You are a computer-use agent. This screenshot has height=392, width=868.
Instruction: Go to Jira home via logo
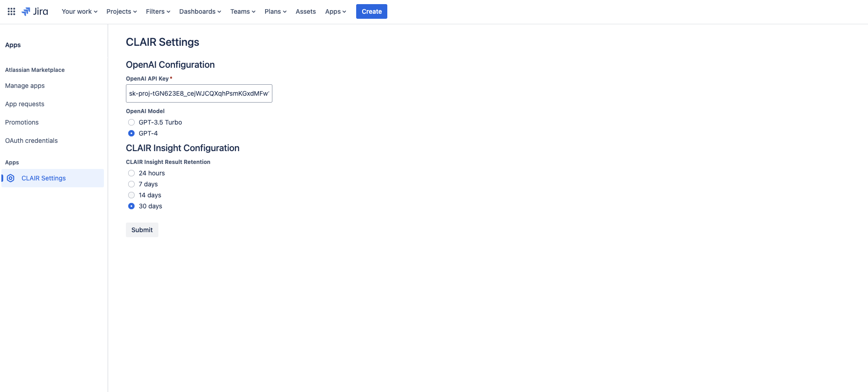pyautogui.click(x=35, y=11)
